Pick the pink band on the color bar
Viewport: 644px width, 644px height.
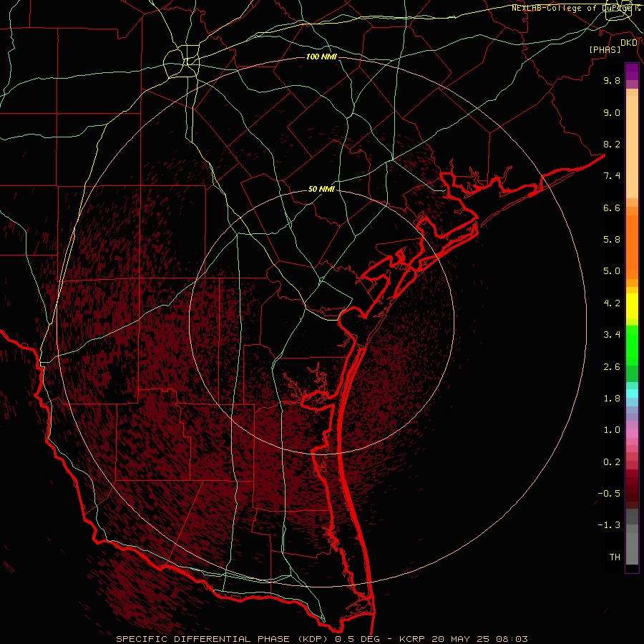632,434
